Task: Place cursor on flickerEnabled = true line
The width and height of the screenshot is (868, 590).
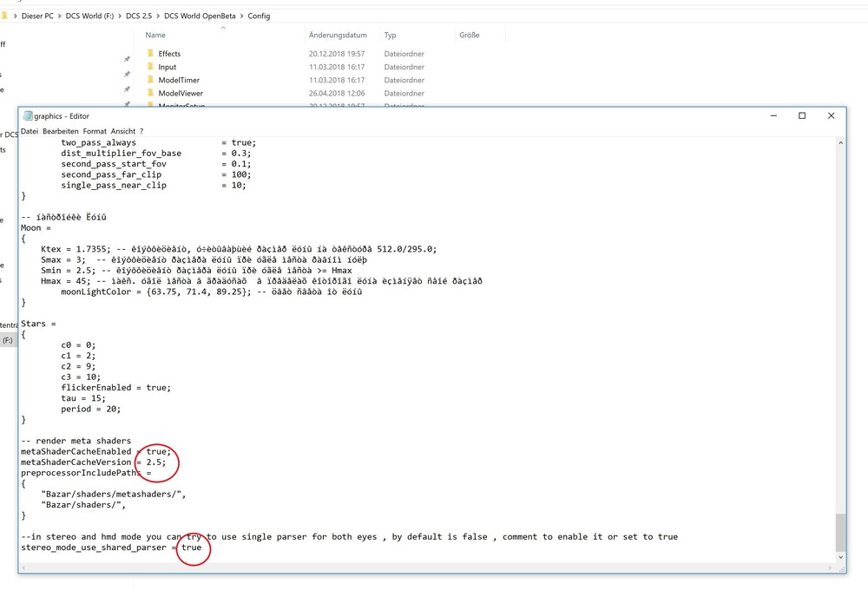Action: (115, 388)
